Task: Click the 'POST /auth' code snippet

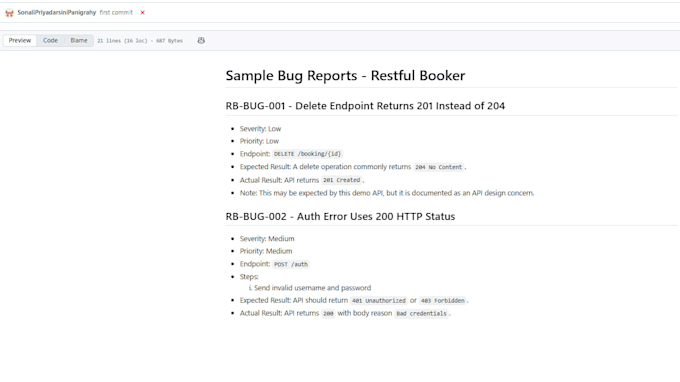Action: [x=291, y=264]
